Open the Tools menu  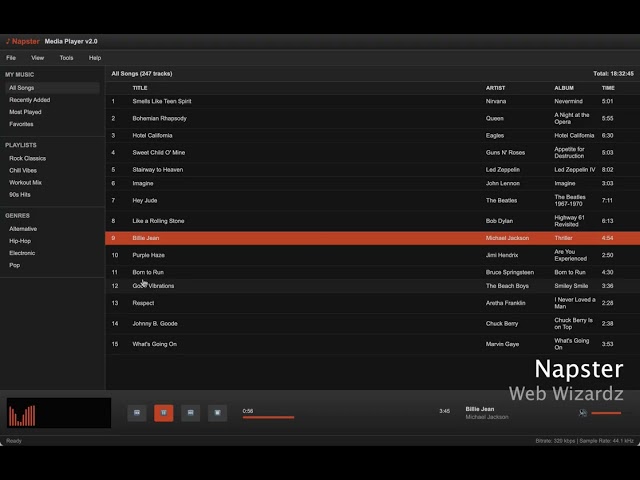pyautogui.click(x=66, y=58)
